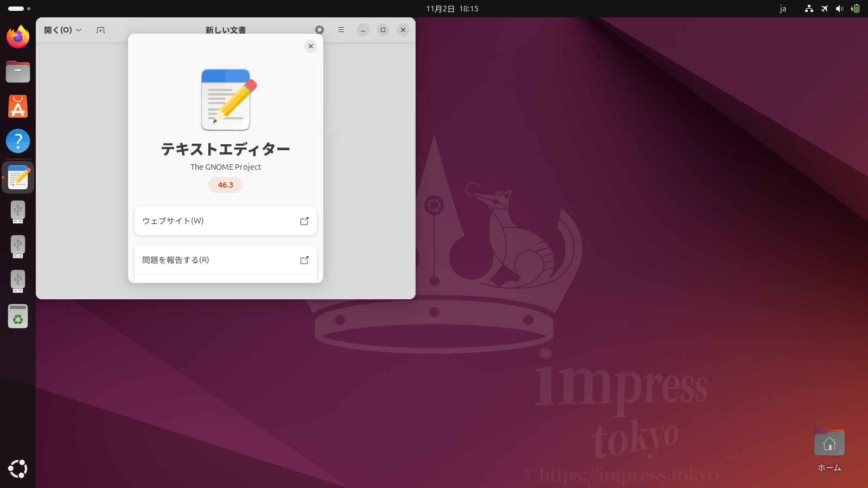Click external-link icon on 問題を報告する row
Image resolution: width=868 pixels, height=488 pixels.
pos(304,260)
